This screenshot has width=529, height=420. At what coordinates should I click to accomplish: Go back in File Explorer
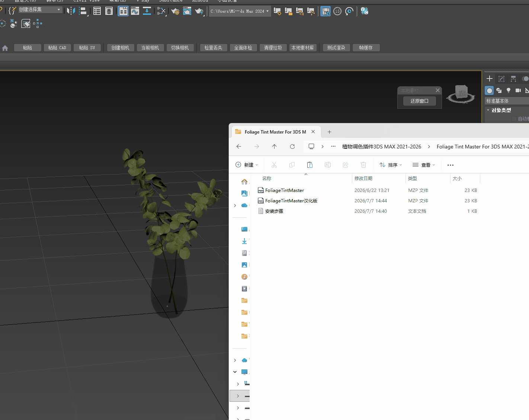click(239, 147)
